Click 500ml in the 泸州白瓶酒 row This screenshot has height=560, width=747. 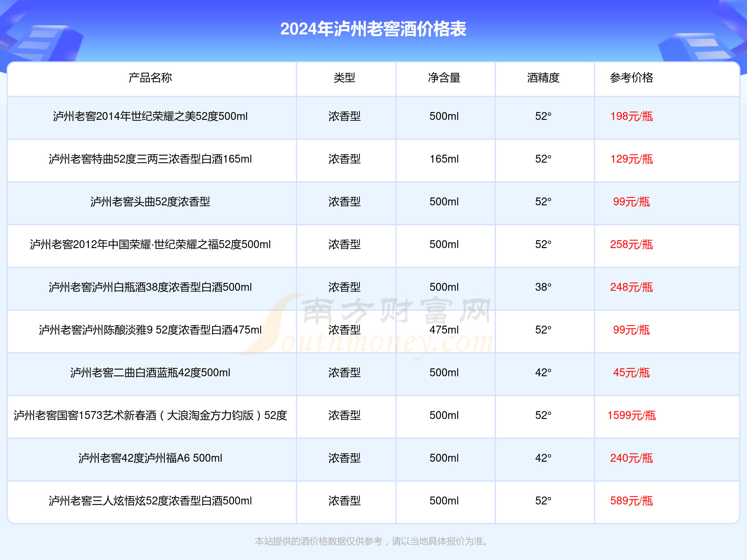tap(444, 287)
